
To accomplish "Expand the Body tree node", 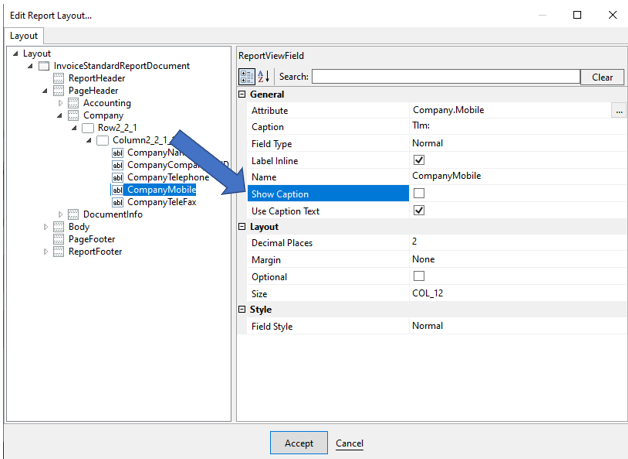I will point(46,227).
